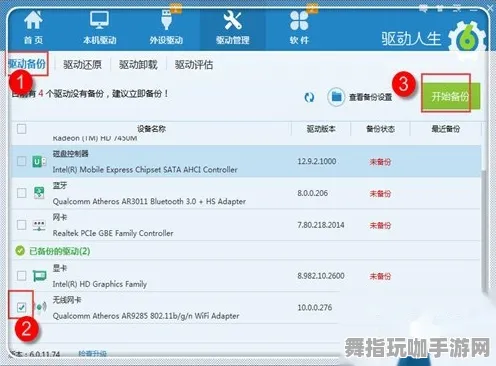This screenshot has height=366, width=496.
Task: Check the Realtek PCIe GBE checkbox
Action: [x=22, y=225]
